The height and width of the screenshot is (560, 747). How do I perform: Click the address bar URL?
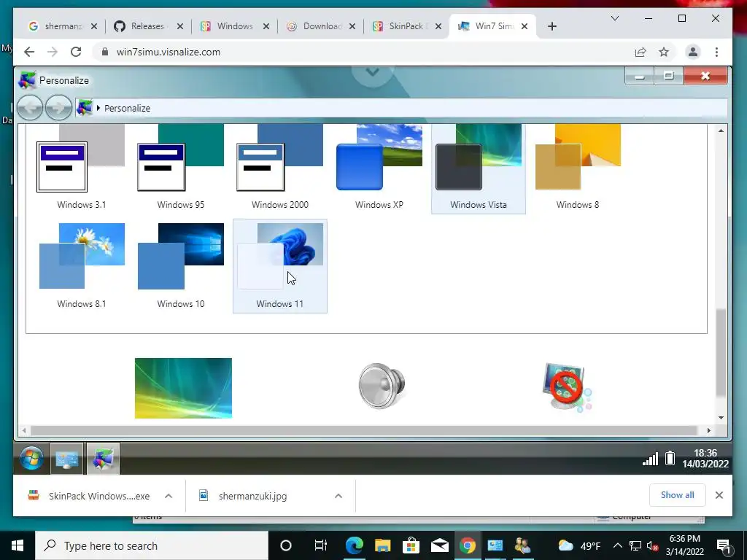click(x=169, y=52)
